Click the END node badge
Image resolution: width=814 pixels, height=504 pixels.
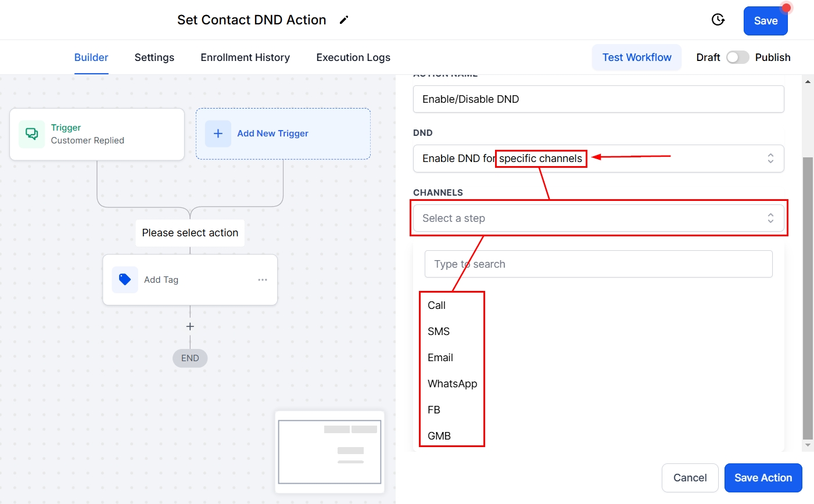click(190, 358)
